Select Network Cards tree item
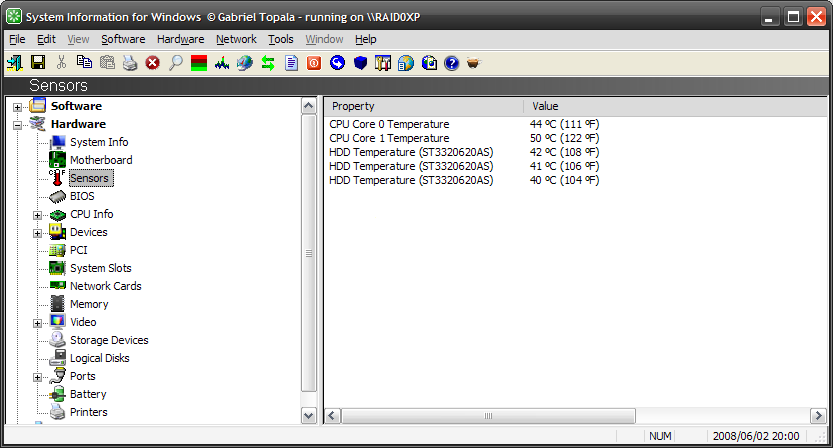Screen dimensions: 833x448 pos(106,286)
